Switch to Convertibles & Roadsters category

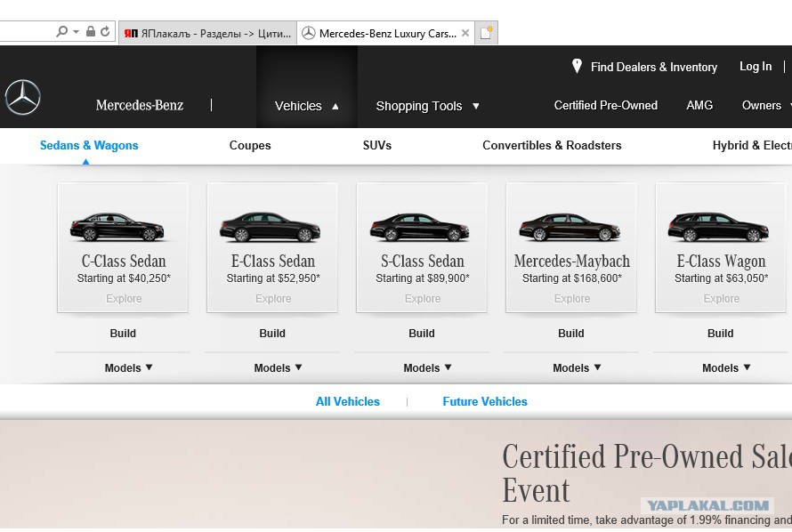tap(552, 145)
